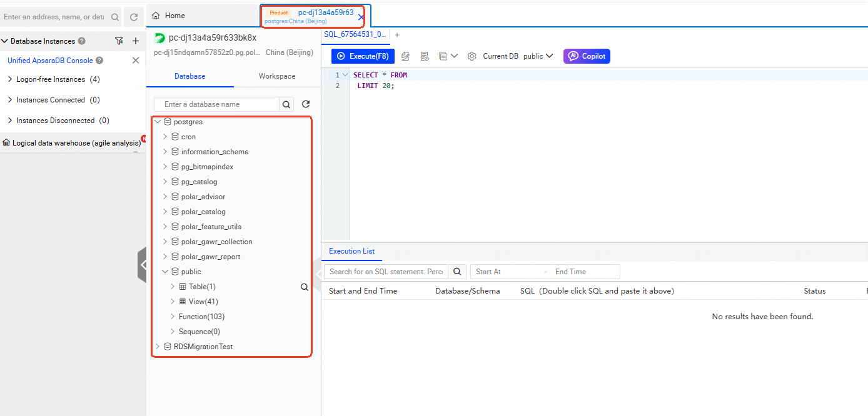
Task: Click the RDSMigrationTest database icon
Action: [x=168, y=347]
